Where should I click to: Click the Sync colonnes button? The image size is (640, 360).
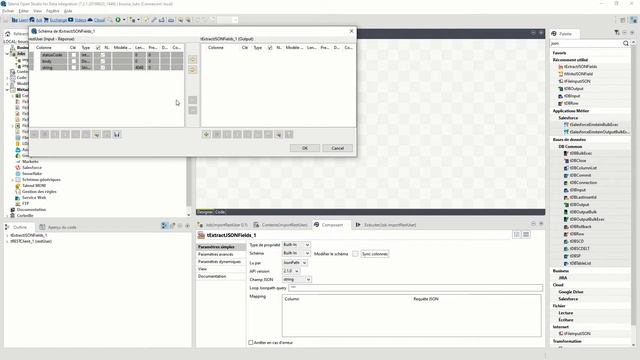(x=375, y=254)
